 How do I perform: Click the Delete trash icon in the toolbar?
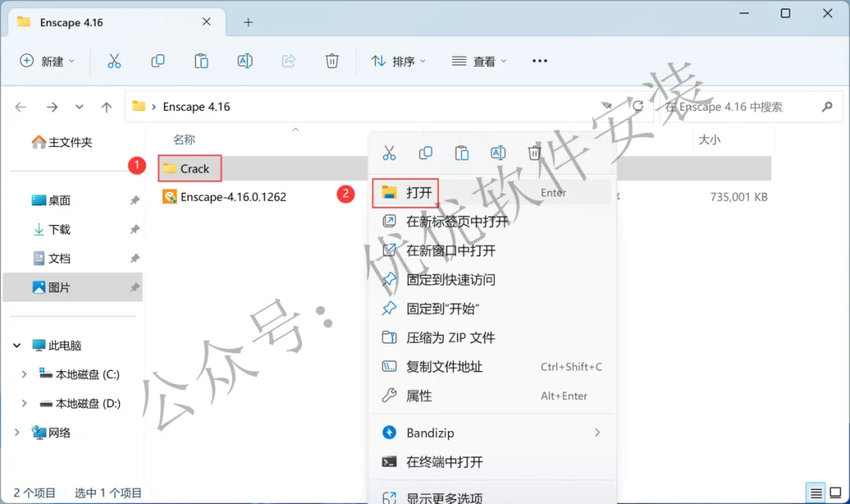click(332, 61)
